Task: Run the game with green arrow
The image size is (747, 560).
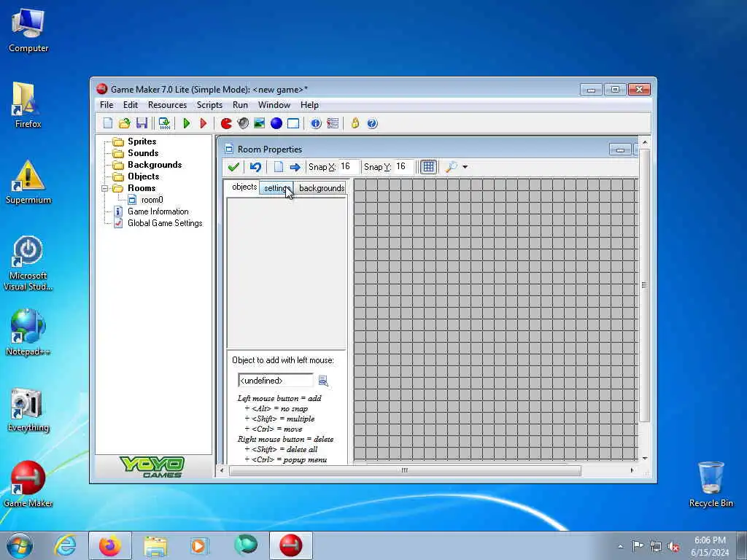Action: (186, 123)
